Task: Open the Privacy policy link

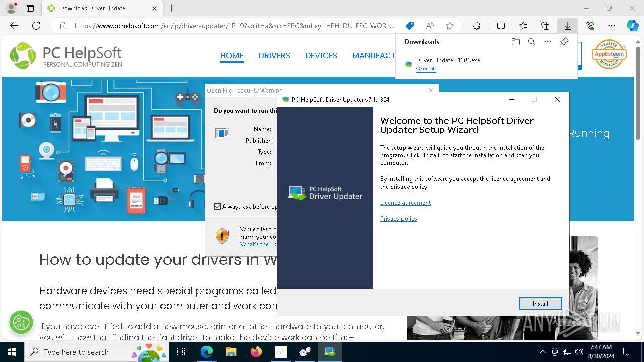Action: coord(398,219)
